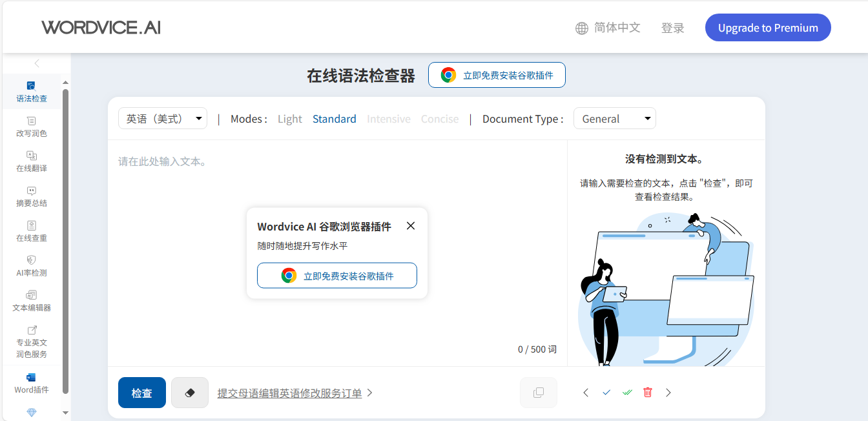
Task: Click the copy text icon button
Action: [x=539, y=393]
